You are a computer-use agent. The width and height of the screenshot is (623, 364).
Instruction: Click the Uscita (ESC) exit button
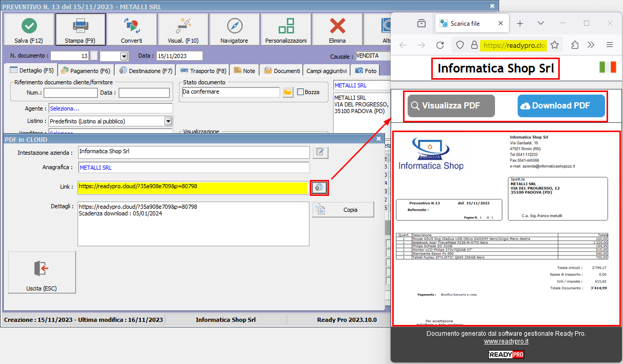click(42, 272)
